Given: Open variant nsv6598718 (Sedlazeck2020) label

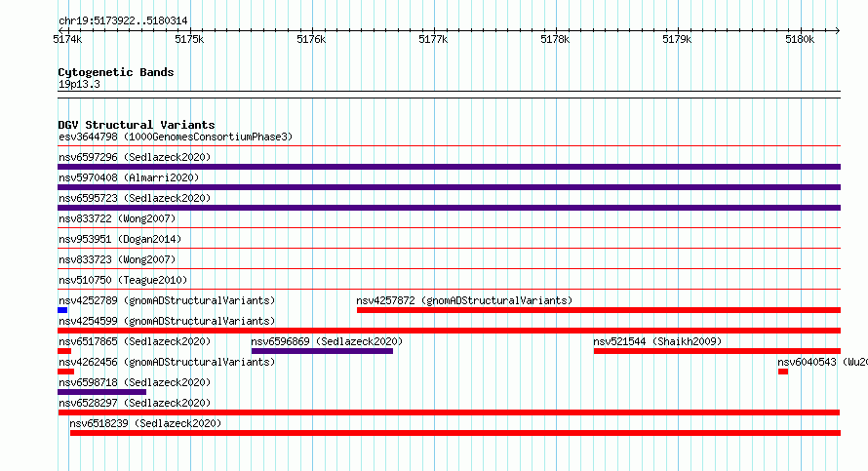Looking at the screenshot, I should pos(135,382).
